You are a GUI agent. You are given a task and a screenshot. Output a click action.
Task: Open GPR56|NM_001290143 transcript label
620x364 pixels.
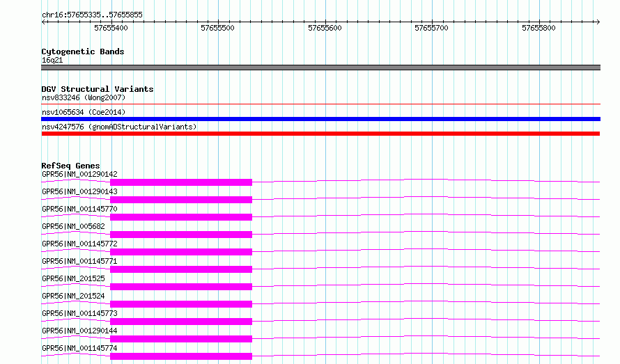click(79, 191)
